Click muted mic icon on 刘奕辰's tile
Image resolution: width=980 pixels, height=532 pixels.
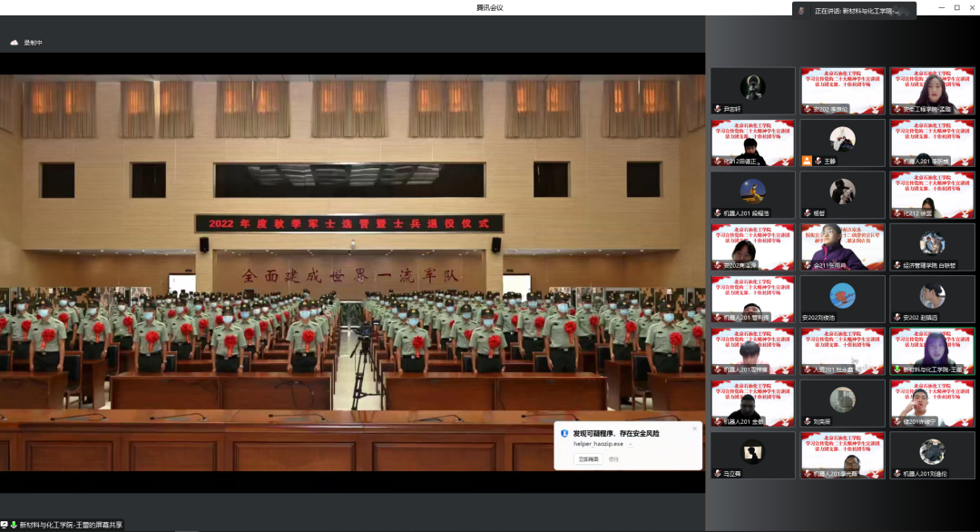coord(806,421)
